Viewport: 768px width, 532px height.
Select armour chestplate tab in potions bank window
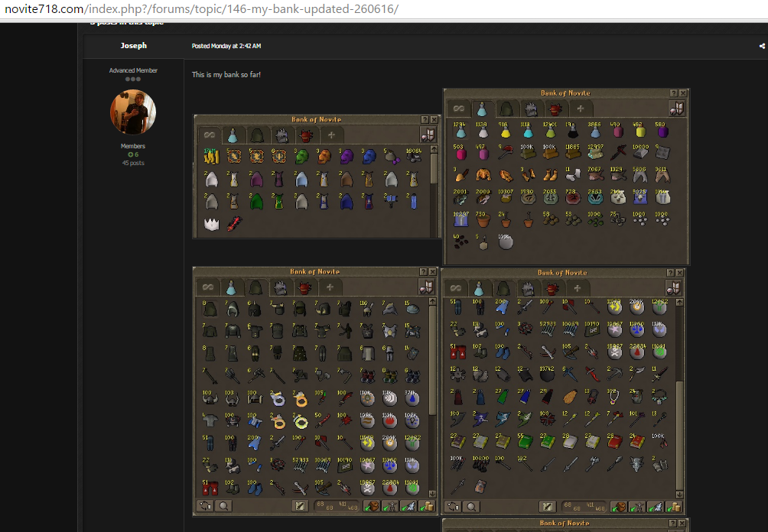click(531, 109)
